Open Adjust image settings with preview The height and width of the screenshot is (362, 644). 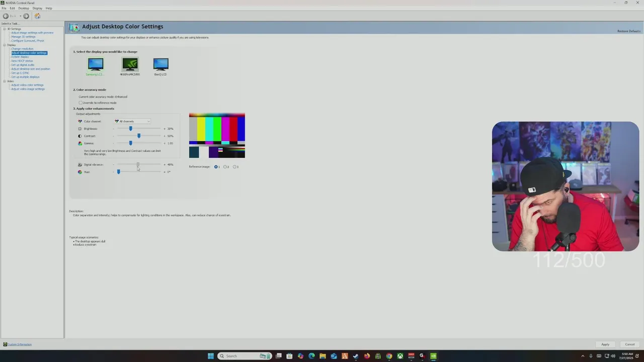pos(32,33)
